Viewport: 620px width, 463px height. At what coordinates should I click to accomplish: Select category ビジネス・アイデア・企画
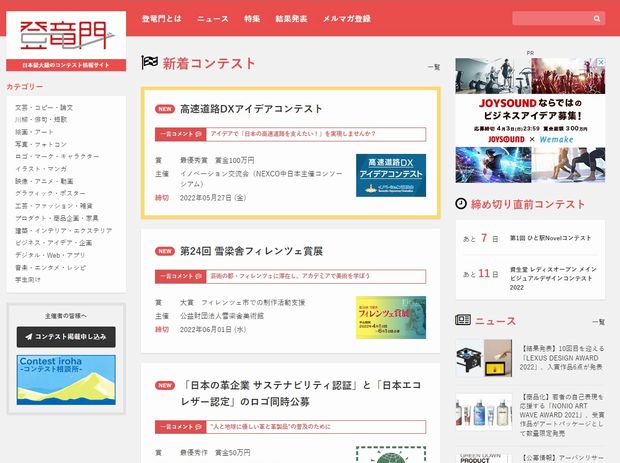[x=53, y=243]
